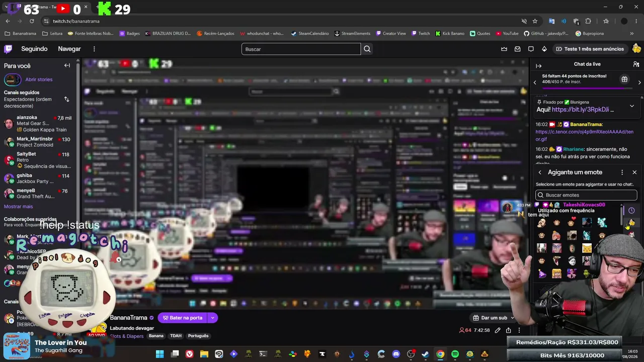Open the Windows Start menu
The height and width of the screenshot is (362, 644).
coord(159,354)
